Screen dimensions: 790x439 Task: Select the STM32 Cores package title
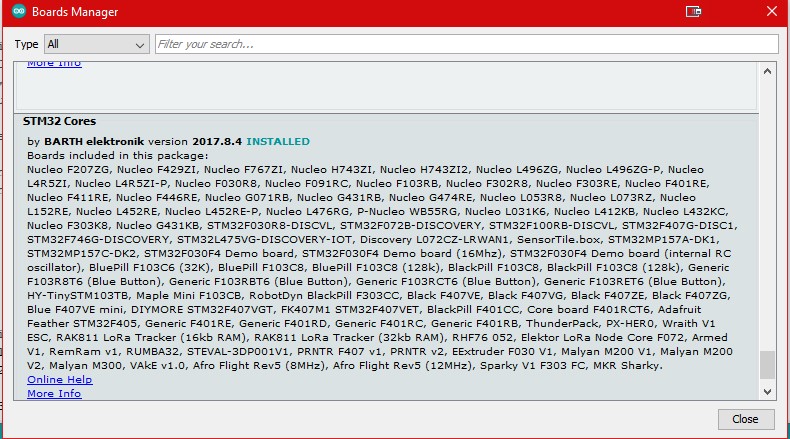59,121
